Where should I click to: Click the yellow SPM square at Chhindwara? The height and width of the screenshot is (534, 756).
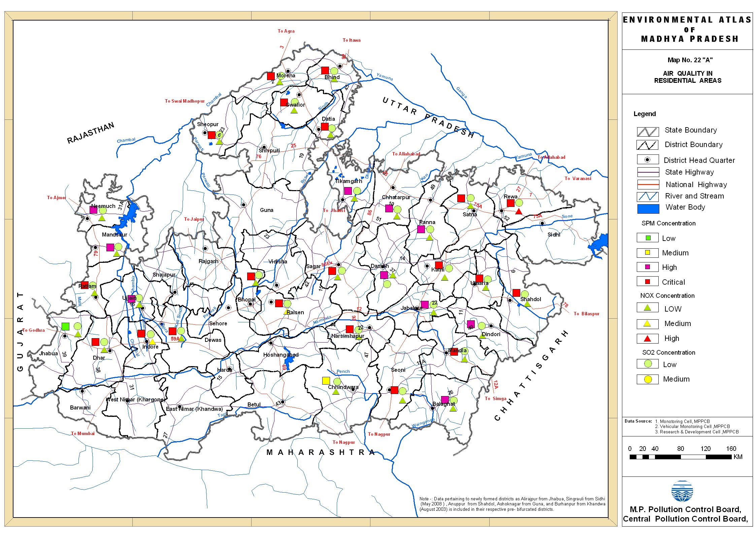coord(326,381)
